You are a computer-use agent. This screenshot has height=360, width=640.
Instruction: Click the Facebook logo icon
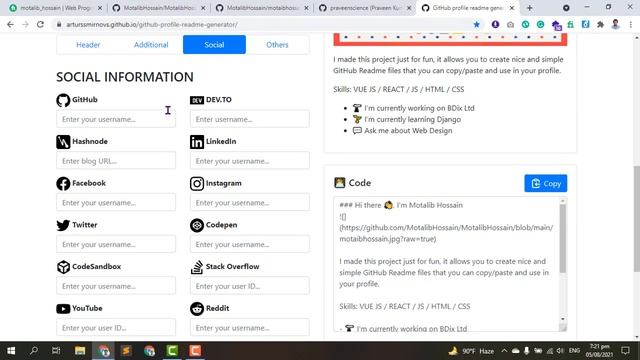[x=63, y=183]
